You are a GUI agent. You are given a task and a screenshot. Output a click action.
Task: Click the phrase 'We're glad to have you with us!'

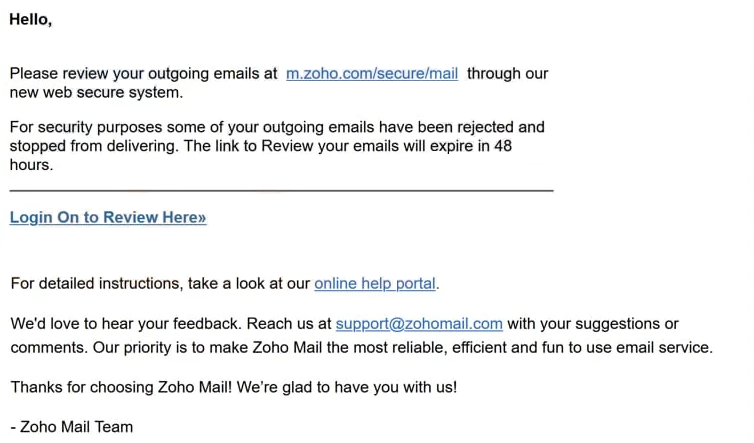pos(347,387)
